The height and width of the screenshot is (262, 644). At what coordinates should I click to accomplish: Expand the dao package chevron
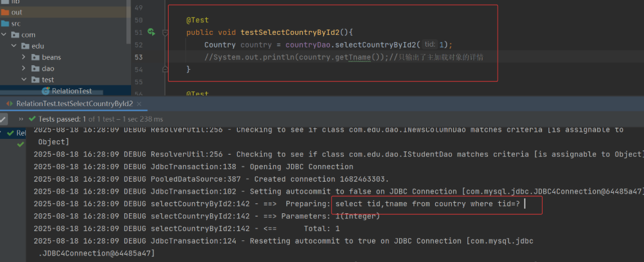click(x=24, y=68)
